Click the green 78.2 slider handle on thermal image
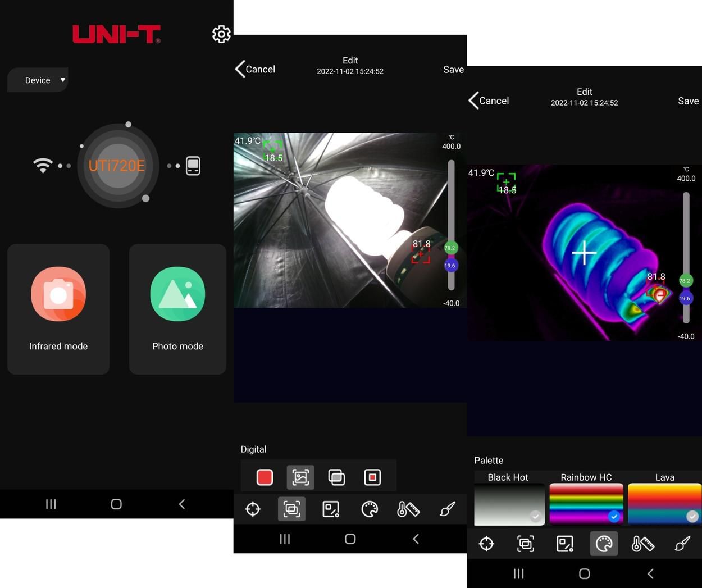702x588 pixels. pyautogui.click(x=685, y=281)
